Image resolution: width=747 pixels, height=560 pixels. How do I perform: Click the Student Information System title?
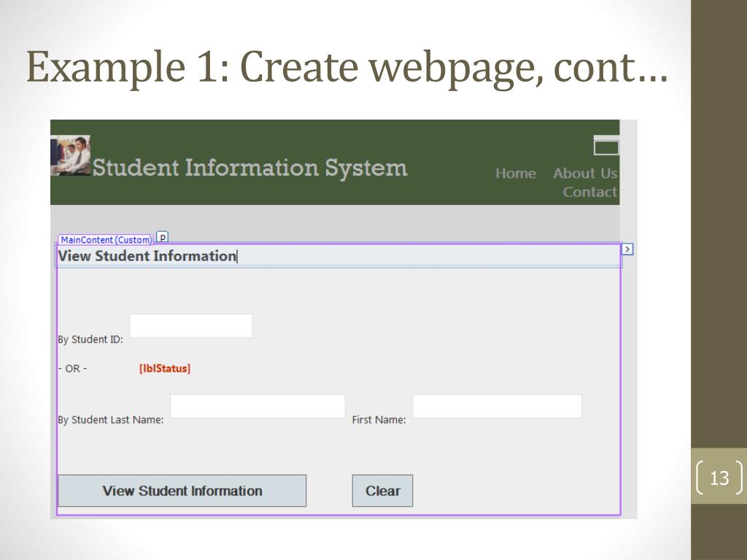pos(249,168)
